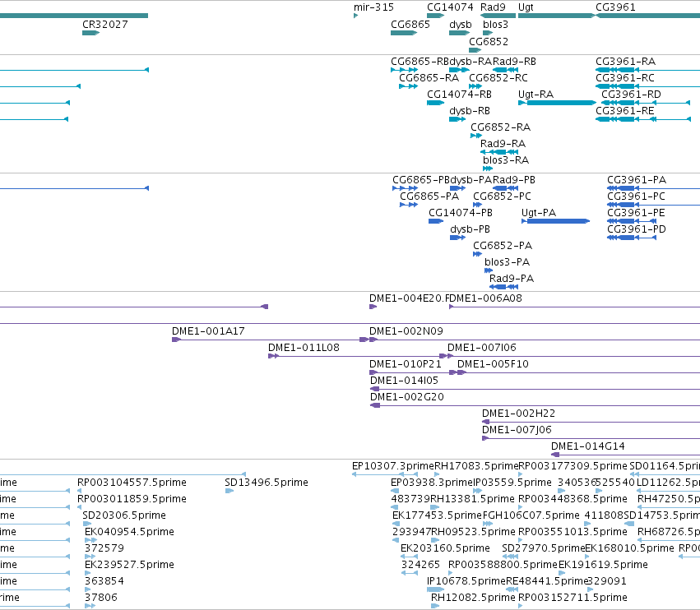Select the blos3 gene label

(x=495, y=25)
